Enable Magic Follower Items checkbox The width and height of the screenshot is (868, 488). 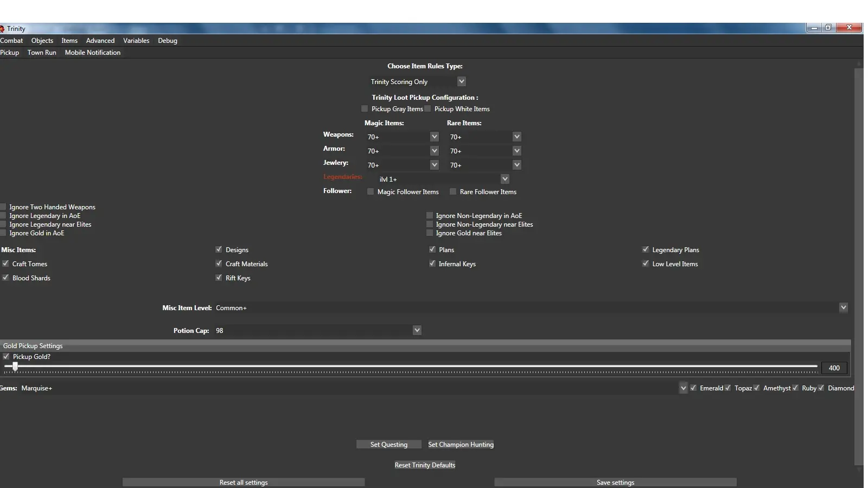(x=371, y=191)
